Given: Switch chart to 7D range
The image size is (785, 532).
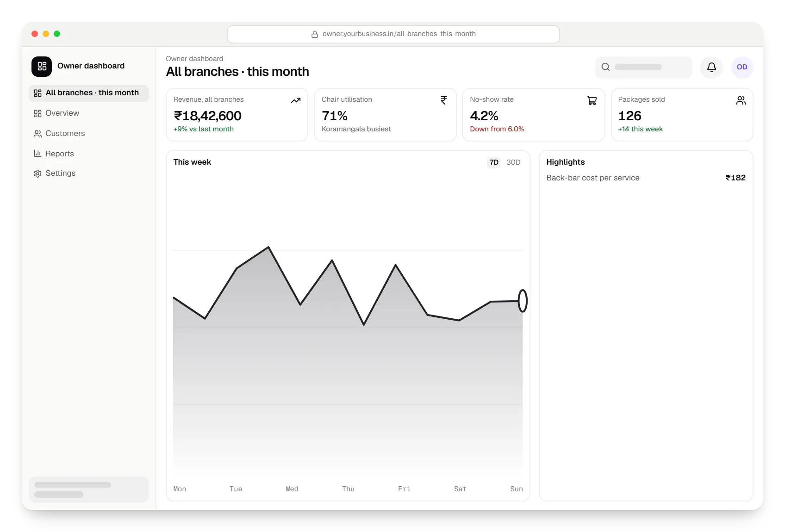Looking at the screenshot, I should pos(494,162).
